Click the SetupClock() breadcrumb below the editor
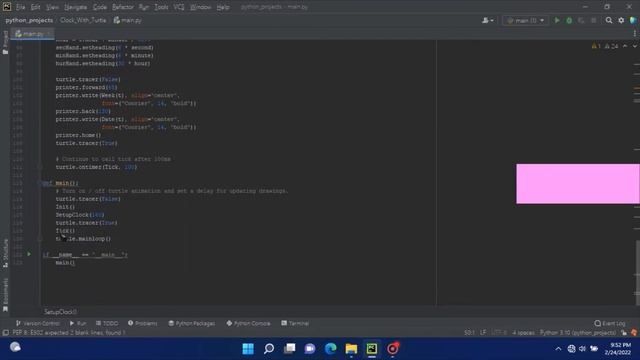This screenshot has height=360, width=640. pyautogui.click(x=60, y=312)
